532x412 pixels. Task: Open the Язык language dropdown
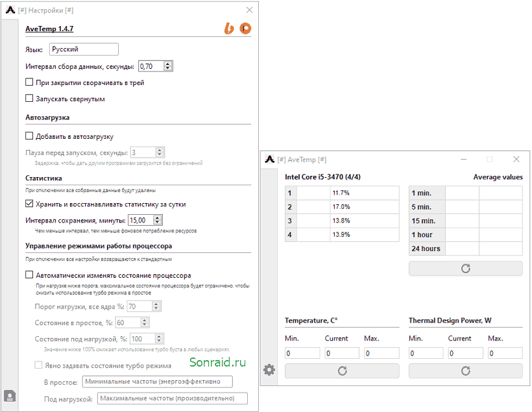[x=84, y=49]
